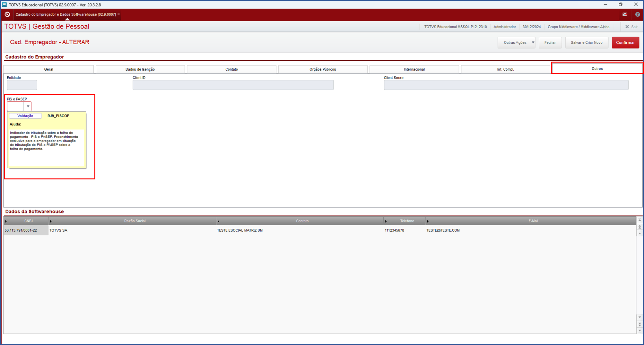
Task: Click the grid single up scroll arrow
Action: [x=640, y=234]
